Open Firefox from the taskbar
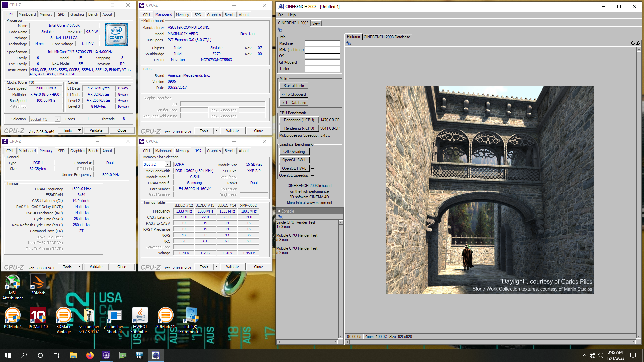The image size is (644, 362). 90,355
